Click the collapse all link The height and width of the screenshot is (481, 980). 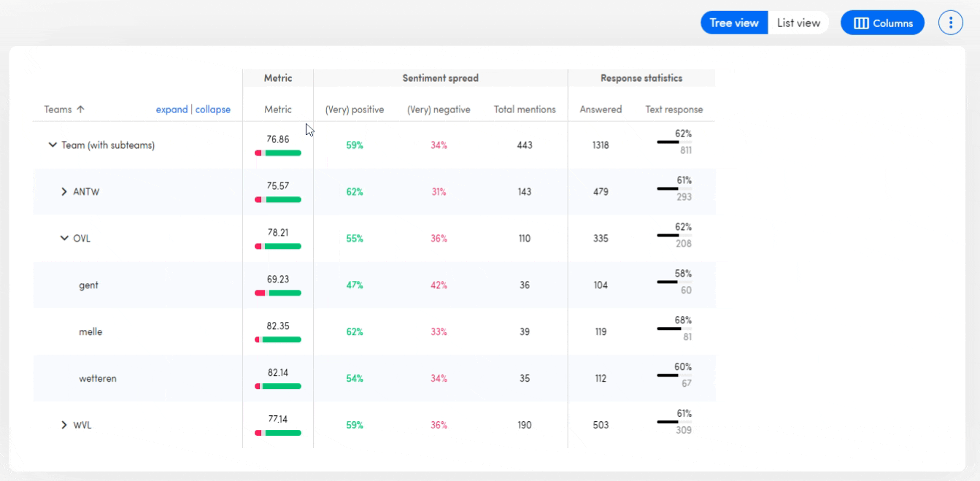click(x=212, y=109)
